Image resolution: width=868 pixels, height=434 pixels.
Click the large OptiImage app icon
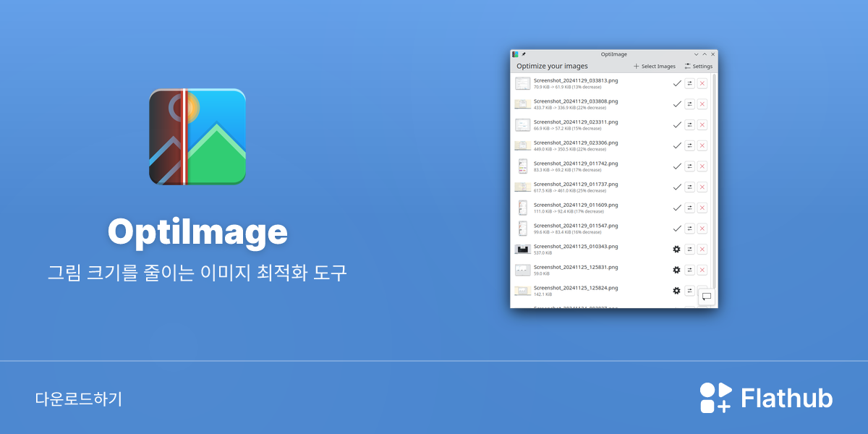pyautogui.click(x=197, y=137)
